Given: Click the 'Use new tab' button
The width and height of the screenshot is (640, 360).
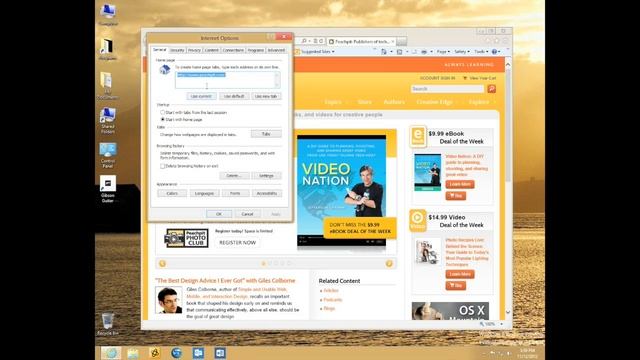Looking at the screenshot, I should click(x=266, y=96).
